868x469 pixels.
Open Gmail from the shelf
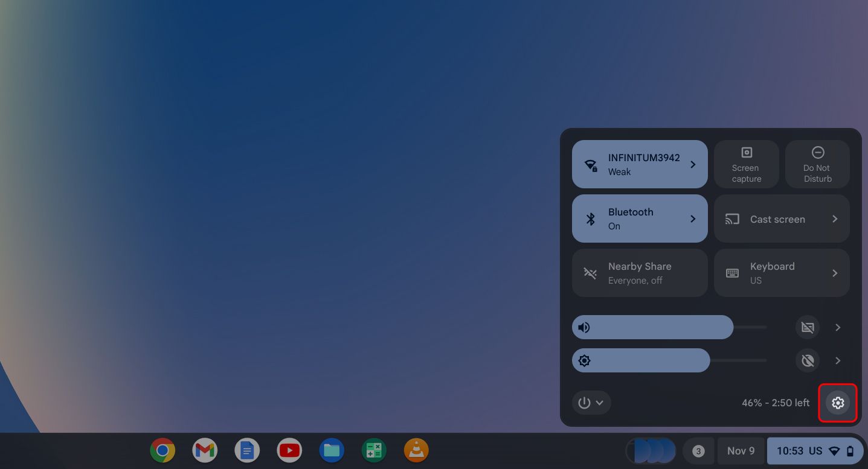tap(205, 450)
